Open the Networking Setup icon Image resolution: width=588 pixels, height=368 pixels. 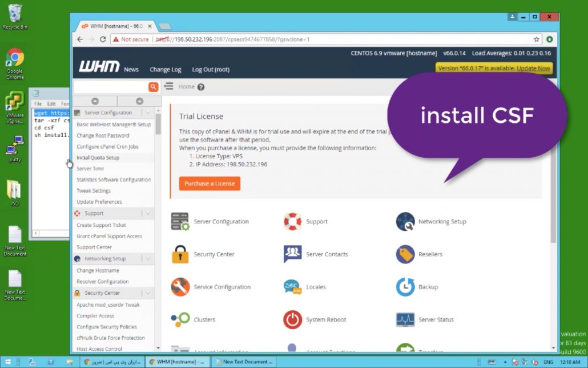(x=405, y=222)
